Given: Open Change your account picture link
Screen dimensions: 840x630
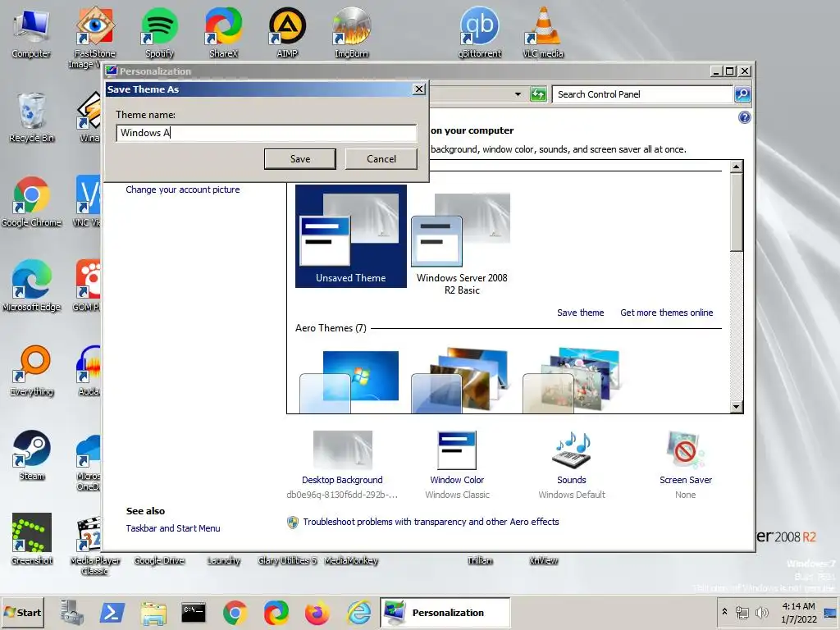Looking at the screenshot, I should click(x=183, y=189).
